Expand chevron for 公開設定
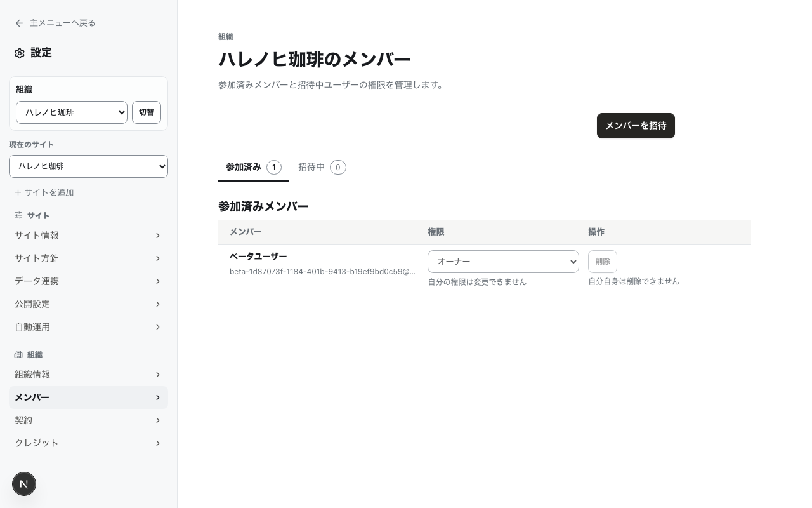Viewport: 812px width, 508px height. point(158,304)
